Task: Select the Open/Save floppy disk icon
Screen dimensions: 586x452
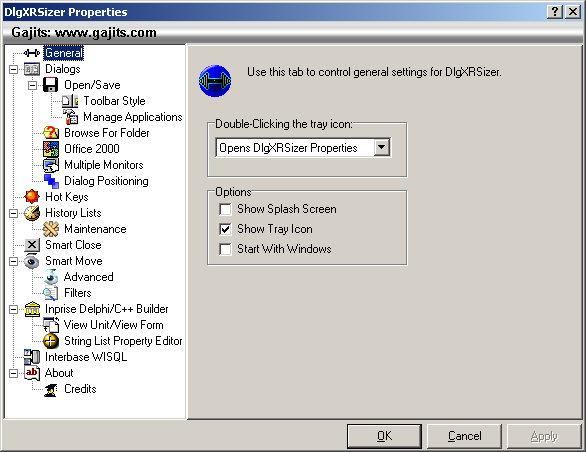Action: click(x=50, y=85)
